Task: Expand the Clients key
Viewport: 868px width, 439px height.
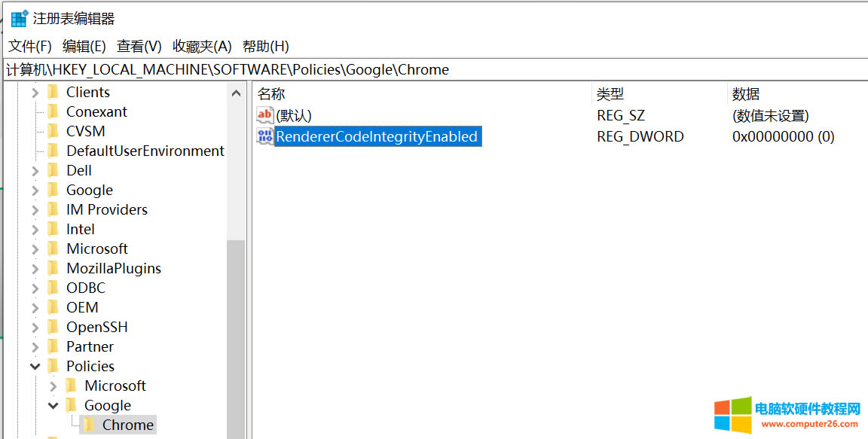Action: [35, 93]
